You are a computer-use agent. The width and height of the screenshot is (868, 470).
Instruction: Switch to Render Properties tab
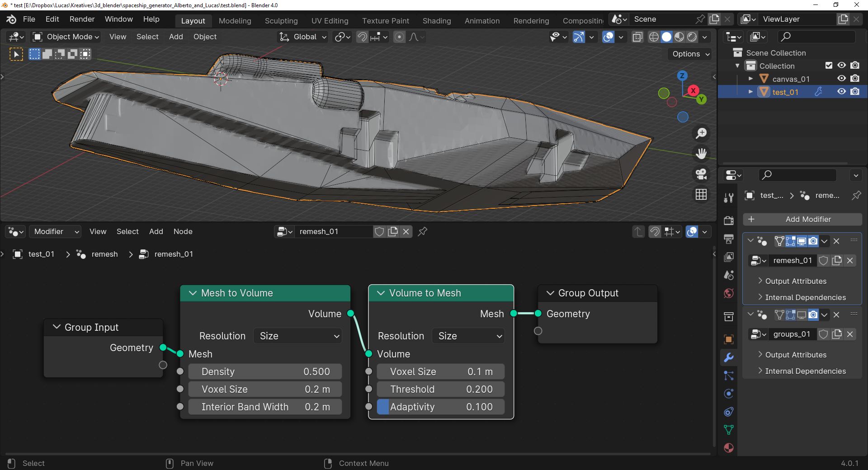(x=728, y=221)
